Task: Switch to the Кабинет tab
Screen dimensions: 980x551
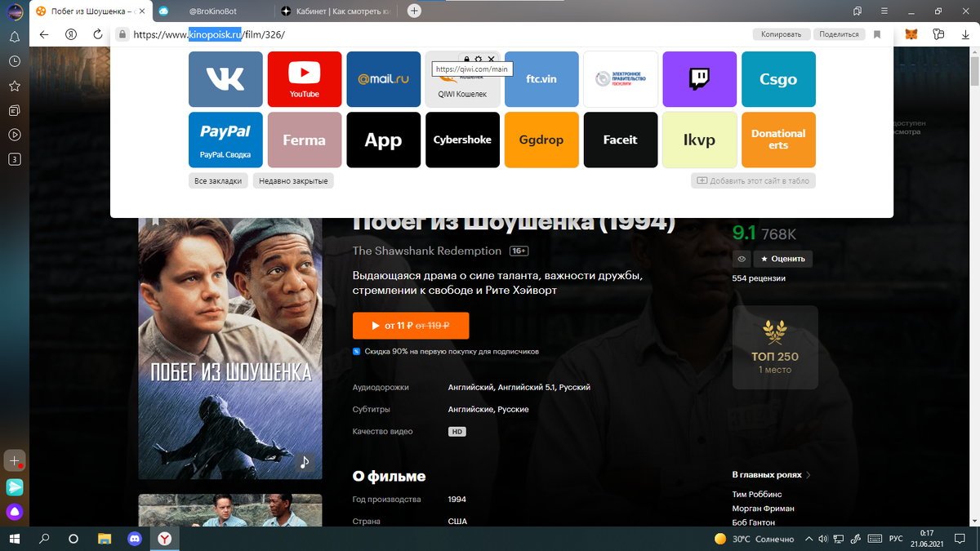Action: pyautogui.click(x=337, y=11)
